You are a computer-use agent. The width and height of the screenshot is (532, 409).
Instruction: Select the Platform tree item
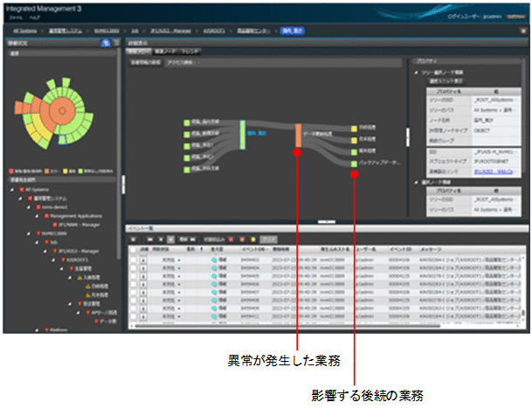pyautogui.click(x=59, y=329)
